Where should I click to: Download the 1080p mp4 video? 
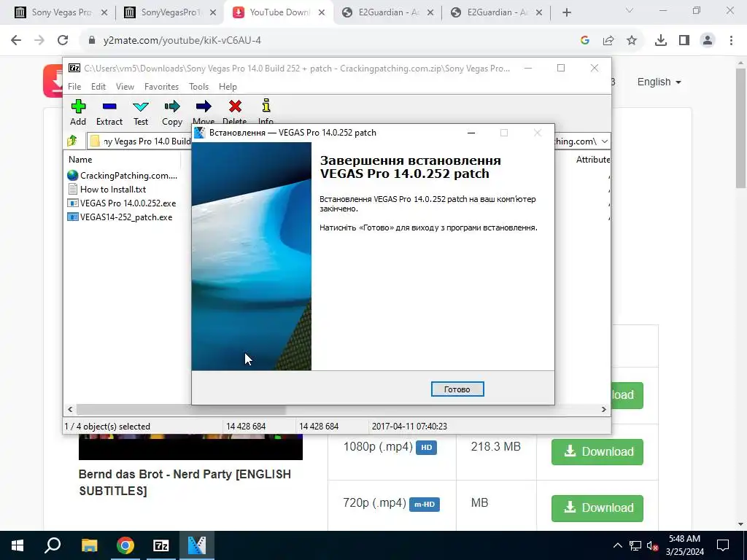597,451
